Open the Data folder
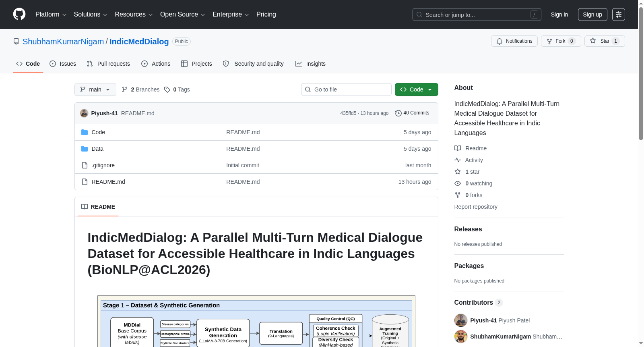Screen dimensions: 644x347 tap(97, 149)
